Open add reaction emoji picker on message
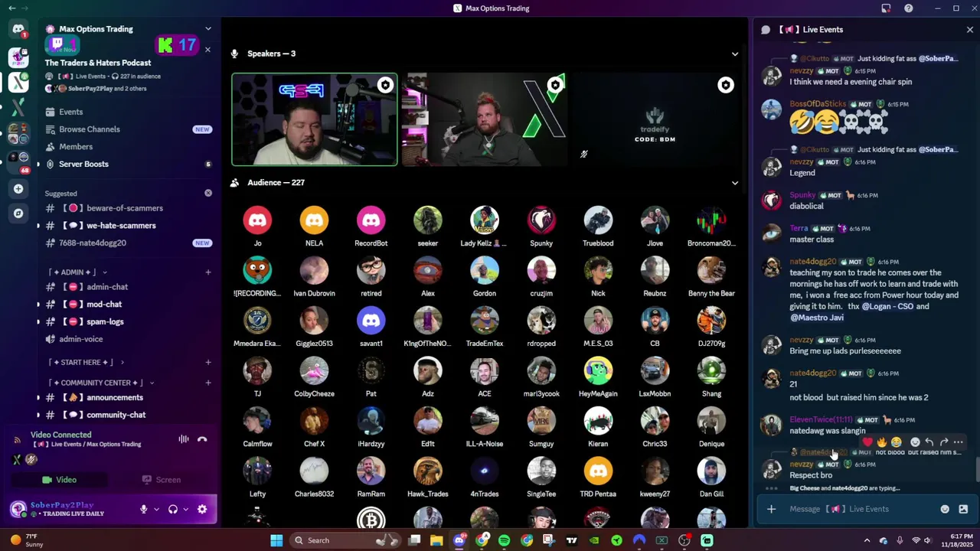The height and width of the screenshot is (551, 980). pyautogui.click(x=915, y=442)
